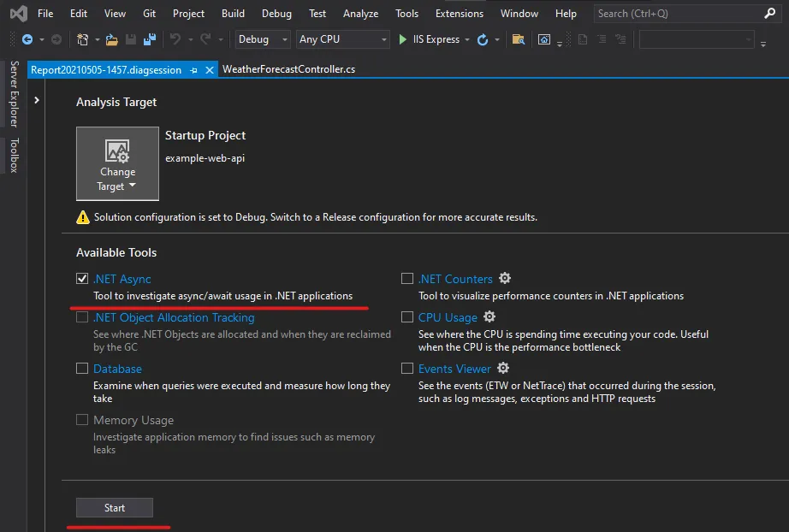The image size is (789, 532).
Task: Click the comment-out lines toolbar icon
Action: pyautogui.click(x=583, y=39)
